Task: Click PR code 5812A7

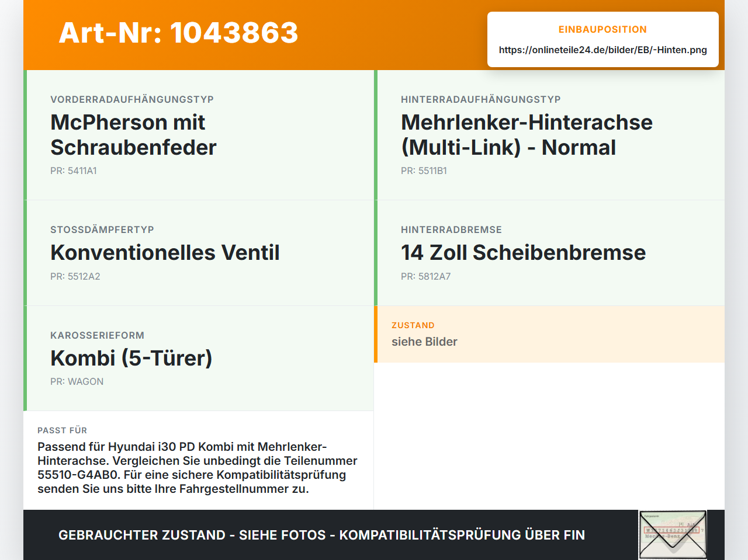Action: [425, 276]
